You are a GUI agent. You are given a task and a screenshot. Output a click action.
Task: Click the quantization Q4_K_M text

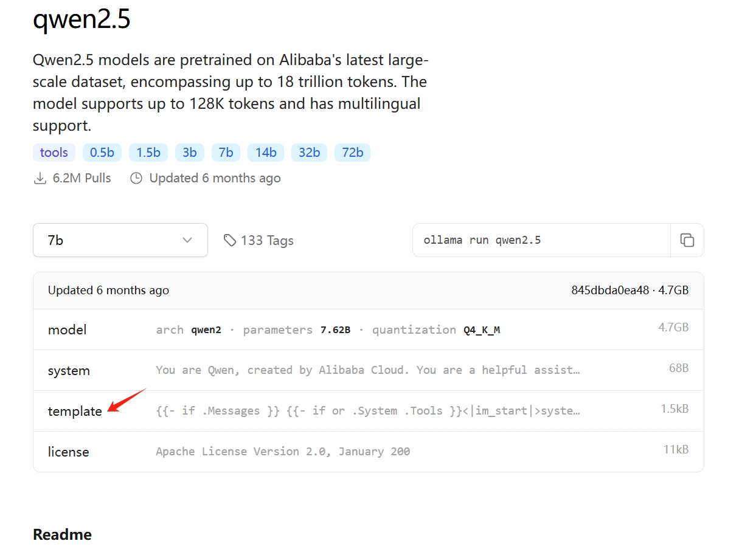coord(436,329)
